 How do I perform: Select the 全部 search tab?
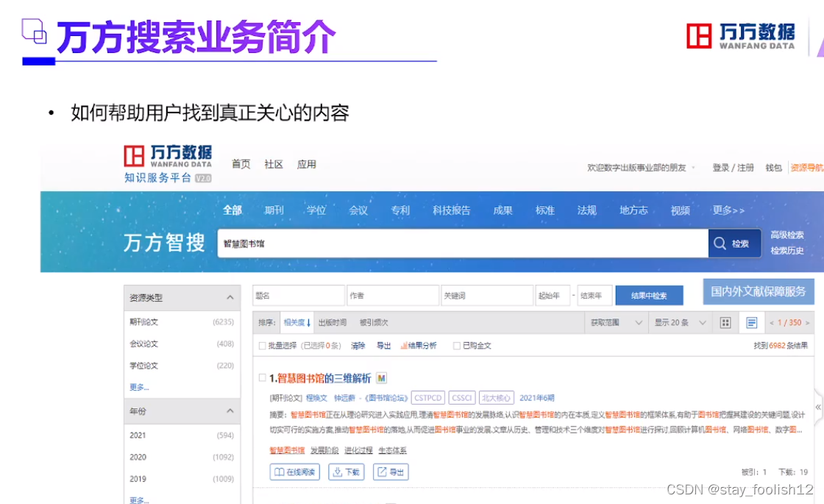232,210
